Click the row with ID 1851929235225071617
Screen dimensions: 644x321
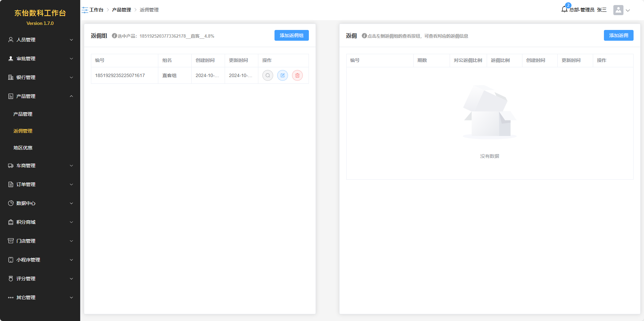pos(120,75)
